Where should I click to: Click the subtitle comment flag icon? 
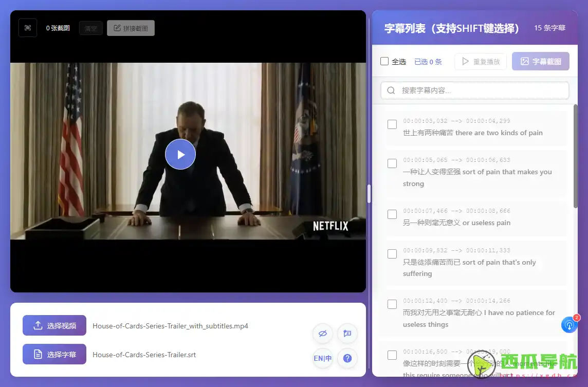tap(347, 334)
